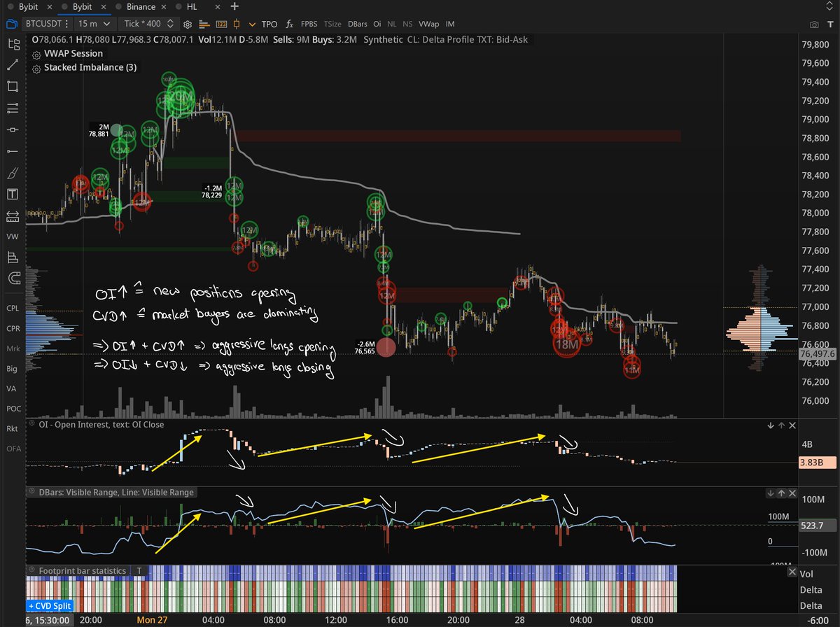Click the candlestick chart type icon
840x627 pixels.
pos(237,24)
